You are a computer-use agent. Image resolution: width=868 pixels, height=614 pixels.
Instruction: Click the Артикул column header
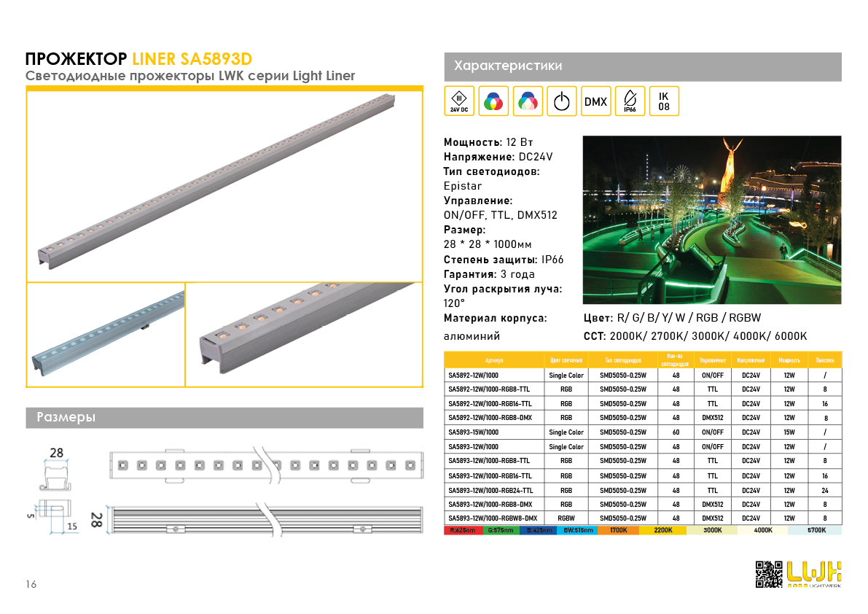pos(494,360)
